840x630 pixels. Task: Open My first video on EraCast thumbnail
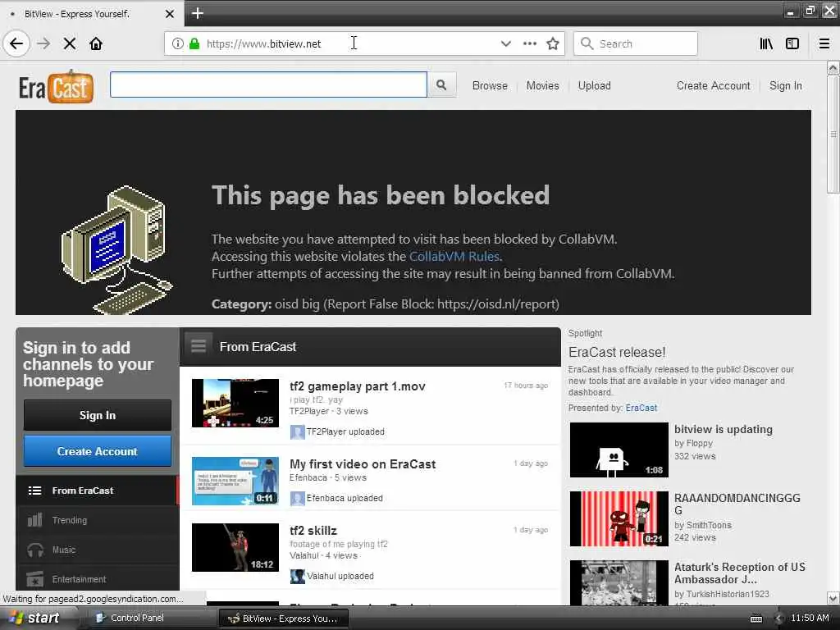coord(235,481)
